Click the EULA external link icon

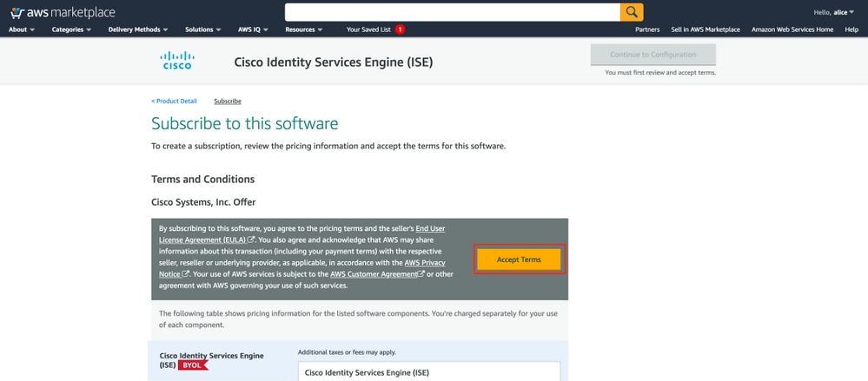pyautogui.click(x=251, y=240)
